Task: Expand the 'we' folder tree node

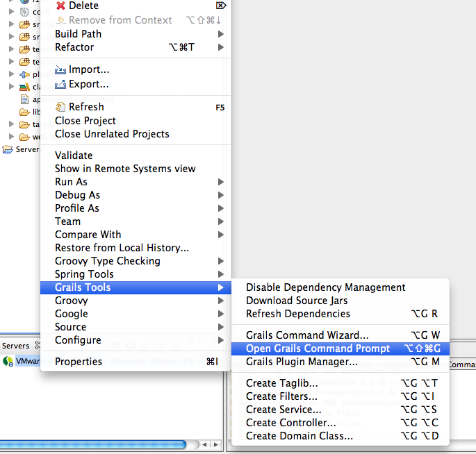Action: pyautogui.click(x=12, y=136)
